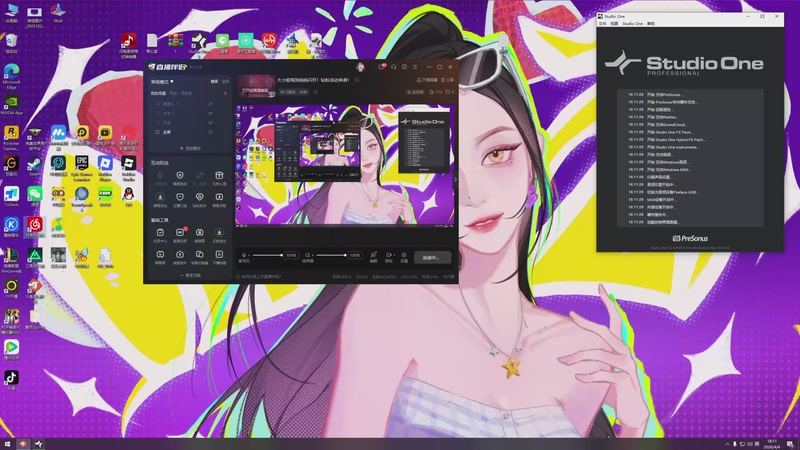Viewport: 800px width, 450px height.
Task: Click the Windows Start button on taskbar
Action: 7,444
